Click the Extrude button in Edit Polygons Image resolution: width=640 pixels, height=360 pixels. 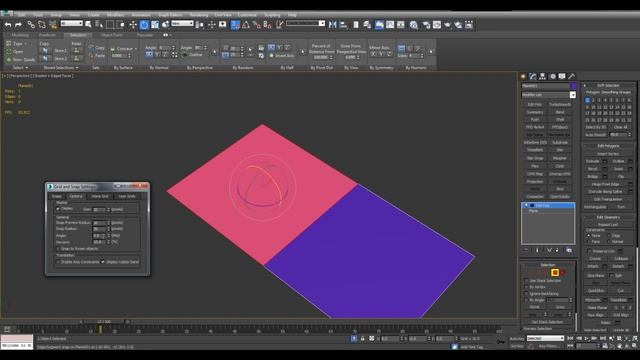[x=592, y=161]
